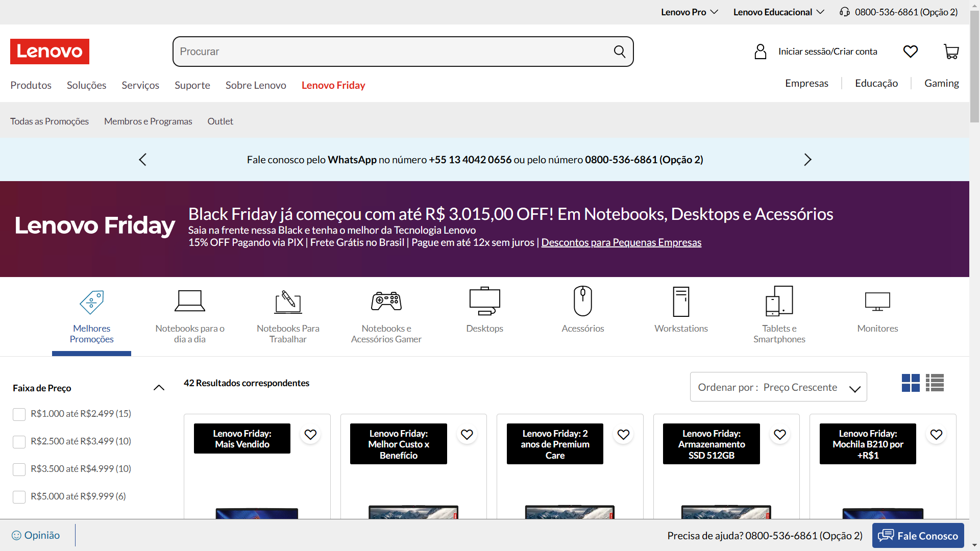The image size is (980, 551).
Task: Click the Mochila B210 por +R$1 label
Action: pyautogui.click(x=868, y=444)
